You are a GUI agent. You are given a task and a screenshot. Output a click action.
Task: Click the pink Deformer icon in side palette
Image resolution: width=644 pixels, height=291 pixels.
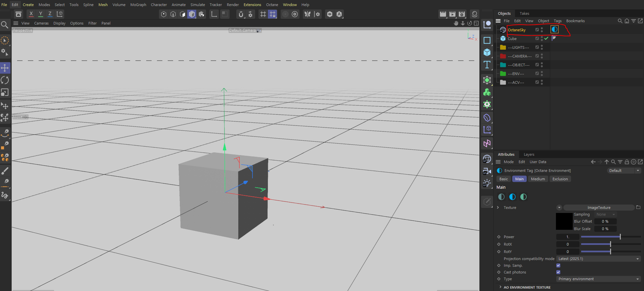coord(487,144)
